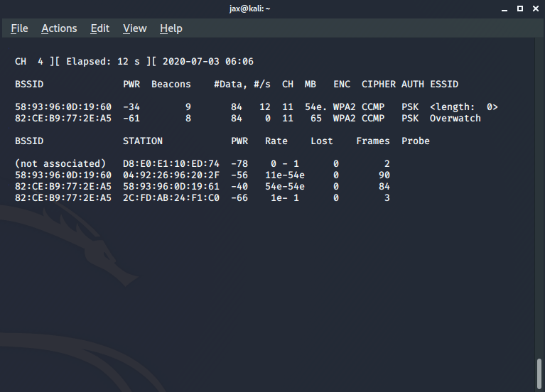545x392 pixels.
Task: Click the "(not associated)" entry
Action: point(60,164)
